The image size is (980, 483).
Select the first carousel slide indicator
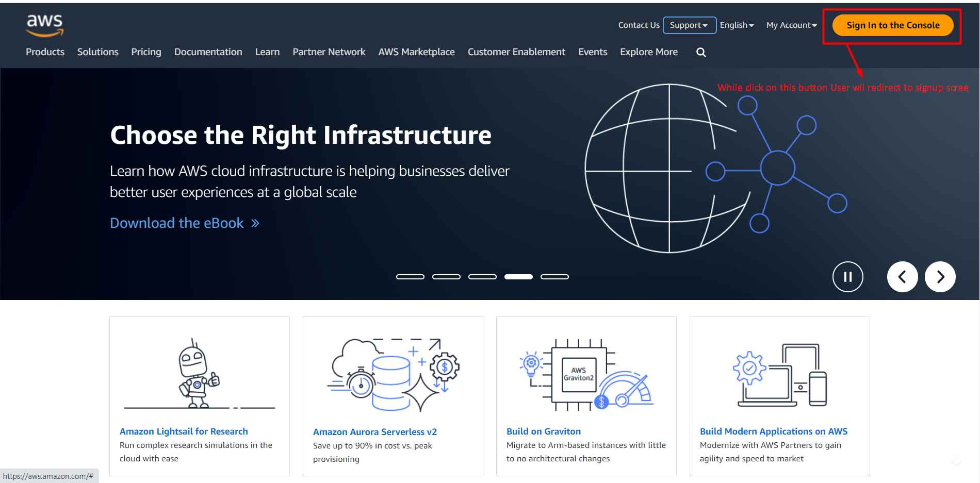[x=410, y=277]
